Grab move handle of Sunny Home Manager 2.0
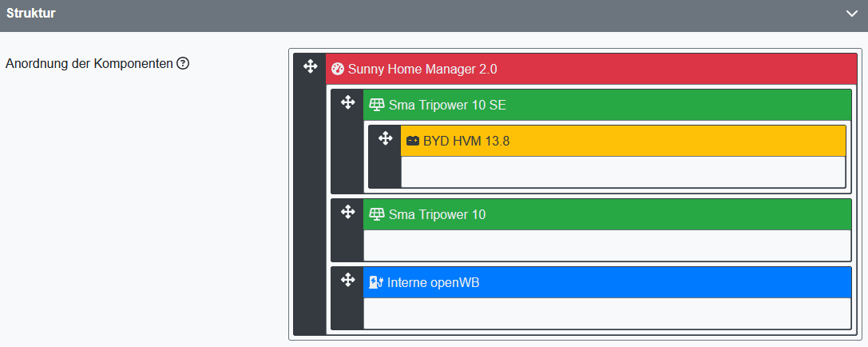868x347 pixels. pyautogui.click(x=310, y=67)
